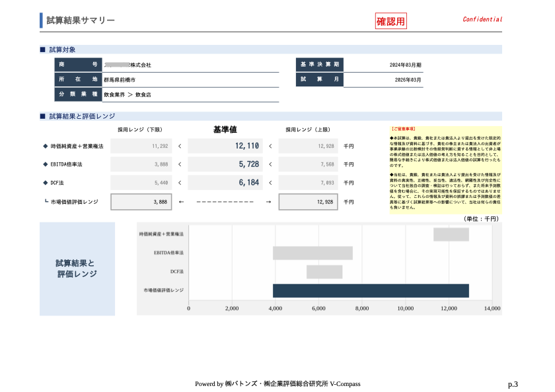
Task: Click the 10,000 axis label
Action: click(x=405, y=308)
